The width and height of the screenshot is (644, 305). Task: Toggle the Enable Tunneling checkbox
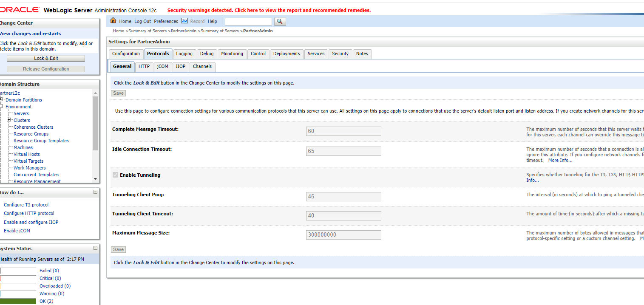coord(115,175)
